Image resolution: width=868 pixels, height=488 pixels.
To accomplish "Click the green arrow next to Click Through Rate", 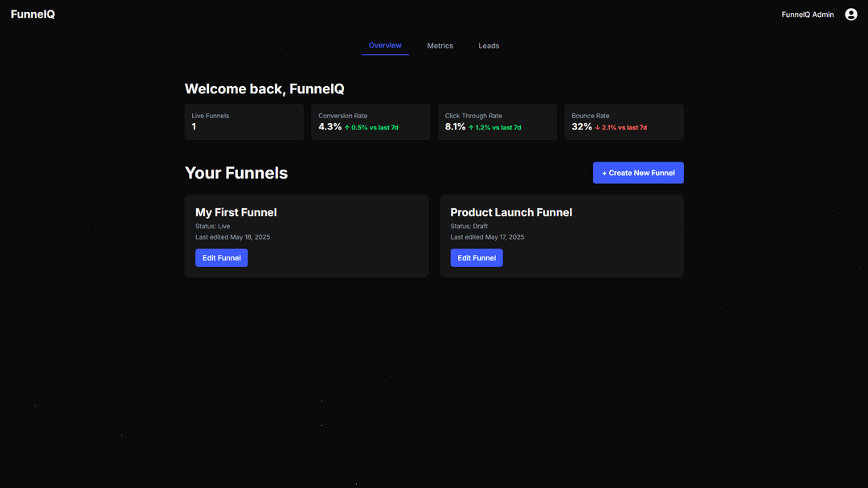I will pos(471,127).
